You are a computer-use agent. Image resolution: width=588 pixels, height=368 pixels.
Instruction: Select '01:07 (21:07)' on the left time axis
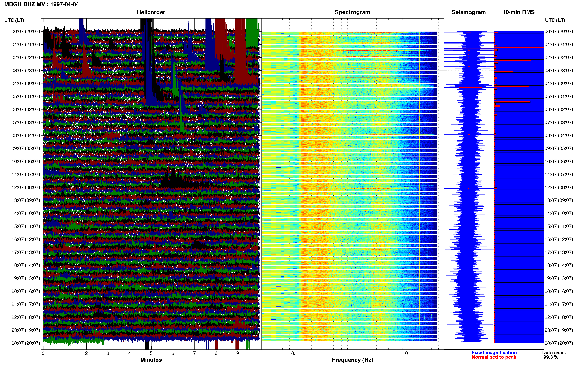26,45
